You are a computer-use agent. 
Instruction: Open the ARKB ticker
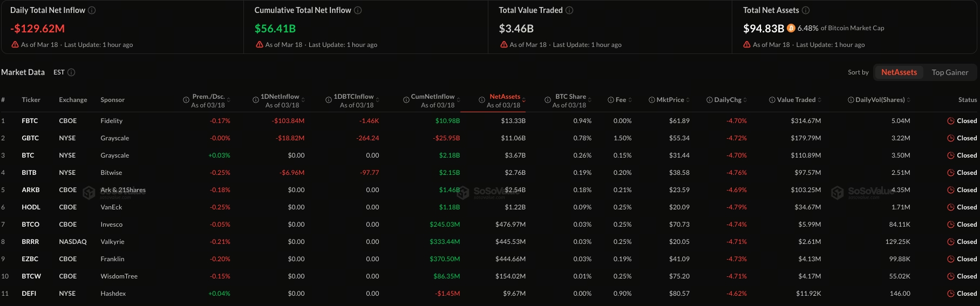(31, 190)
